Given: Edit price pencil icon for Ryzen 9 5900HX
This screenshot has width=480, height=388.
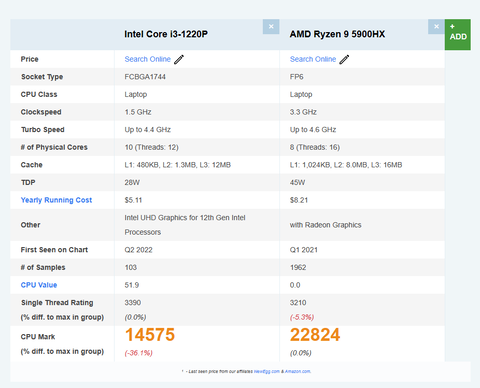Looking at the screenshot, I should [x=344, y=59].
